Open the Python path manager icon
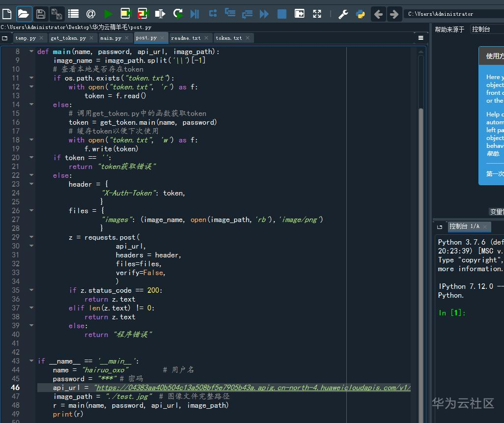 pyautogui.click(x=360, y=14)
